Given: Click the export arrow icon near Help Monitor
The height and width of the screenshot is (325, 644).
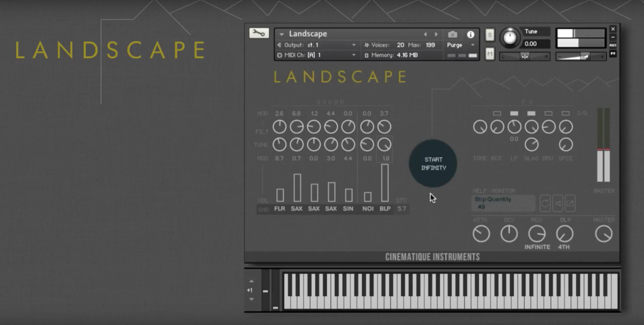Looking at the screenshot, I should pos(570,203).
